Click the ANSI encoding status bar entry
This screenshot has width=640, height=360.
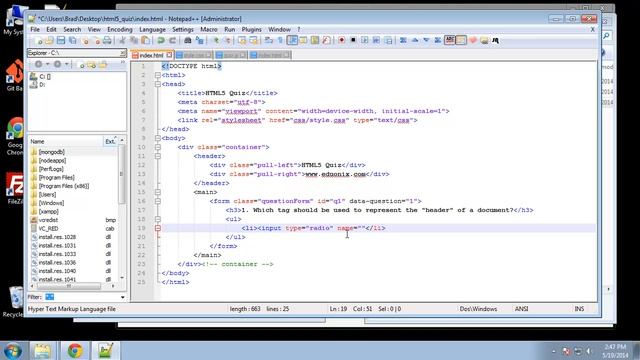coord(522,309)
